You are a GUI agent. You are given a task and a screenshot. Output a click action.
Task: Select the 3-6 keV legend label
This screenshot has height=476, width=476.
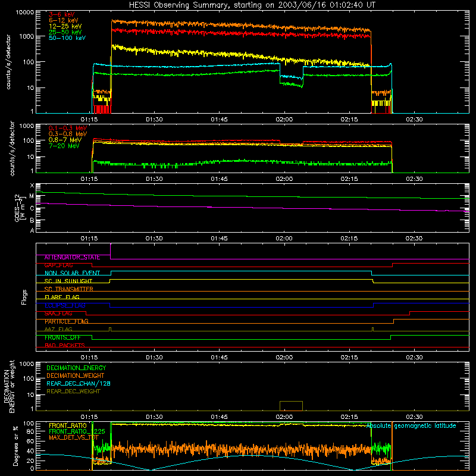(62, 14)
